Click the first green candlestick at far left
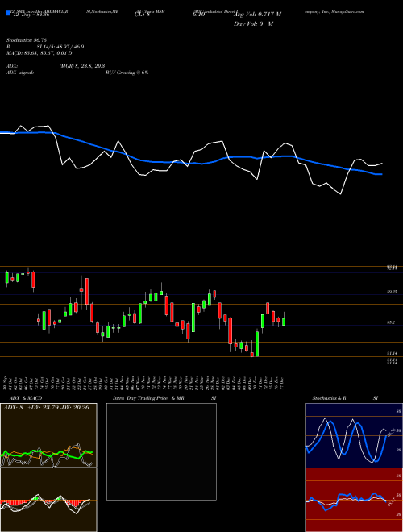The image size is (403, 532). pyautogui.click(x=6, y=277)
